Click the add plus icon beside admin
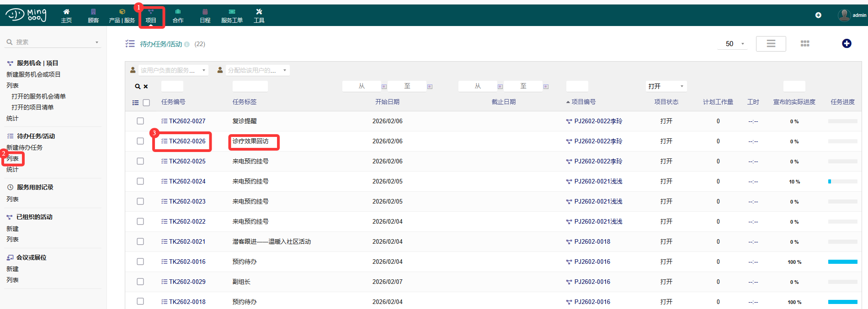The width and height of the screenshot is (868, 309). pos(818,15)
